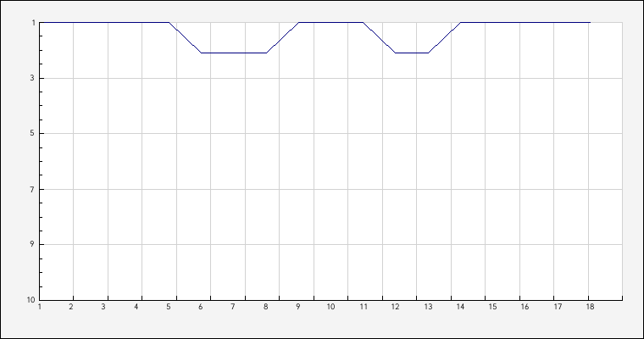Click the x-axis label 4
This screenshot has height=339, width=644.
pyautogui.click(x=136, y=307)
